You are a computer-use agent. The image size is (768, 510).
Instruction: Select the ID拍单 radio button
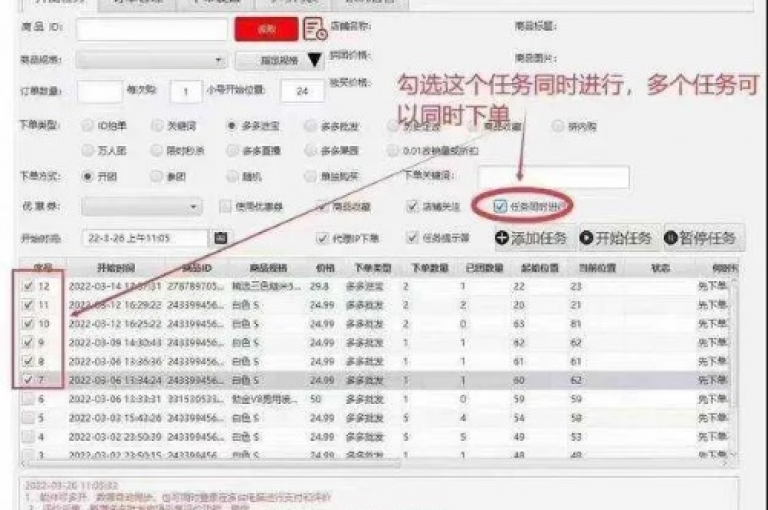pos(88,126)
